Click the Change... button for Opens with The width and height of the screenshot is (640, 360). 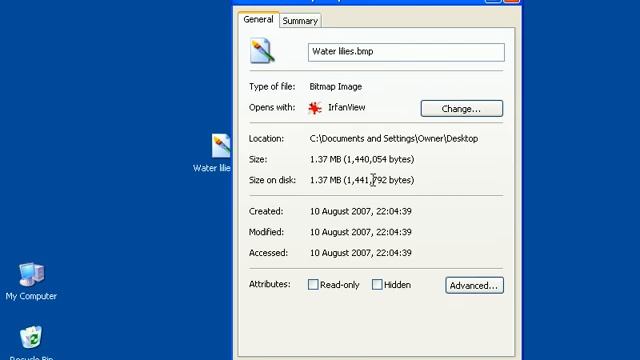462,109
